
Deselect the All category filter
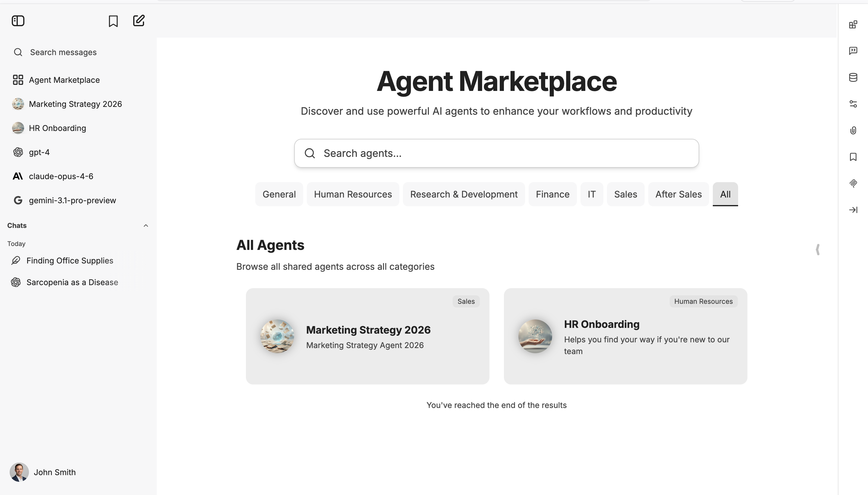pyautogui.click(x=725, y=194)
